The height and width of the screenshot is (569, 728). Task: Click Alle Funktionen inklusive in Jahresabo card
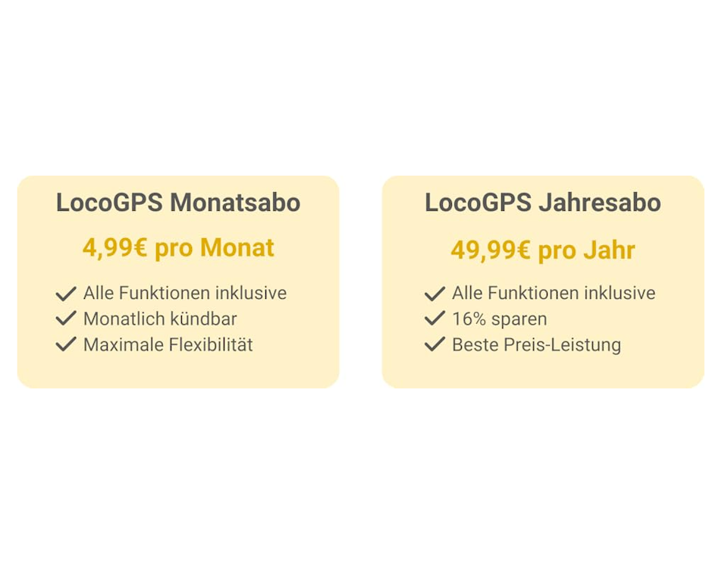coord(554,293)
